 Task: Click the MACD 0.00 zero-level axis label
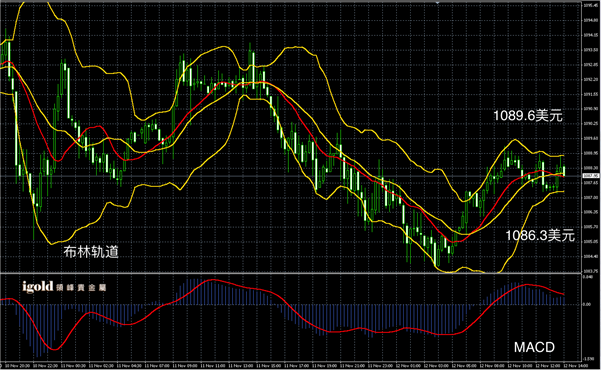[587, 304]
